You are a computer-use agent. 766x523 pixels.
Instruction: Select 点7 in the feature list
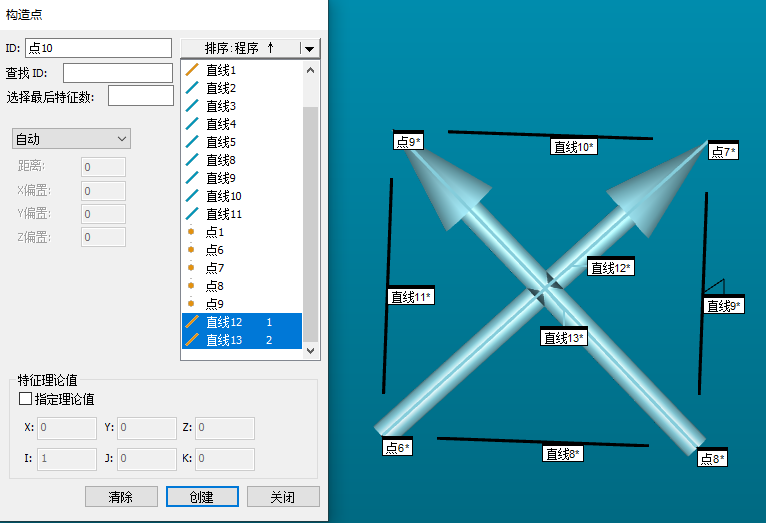[x=215, y=268]
